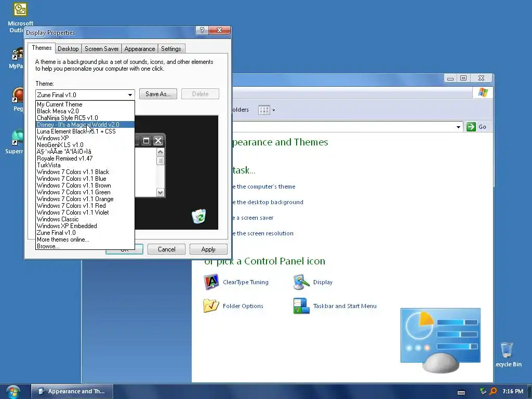Click the screen resolution task link
Image resolution: width=532 pixels, height=399 pixels.
coord(263,233)
